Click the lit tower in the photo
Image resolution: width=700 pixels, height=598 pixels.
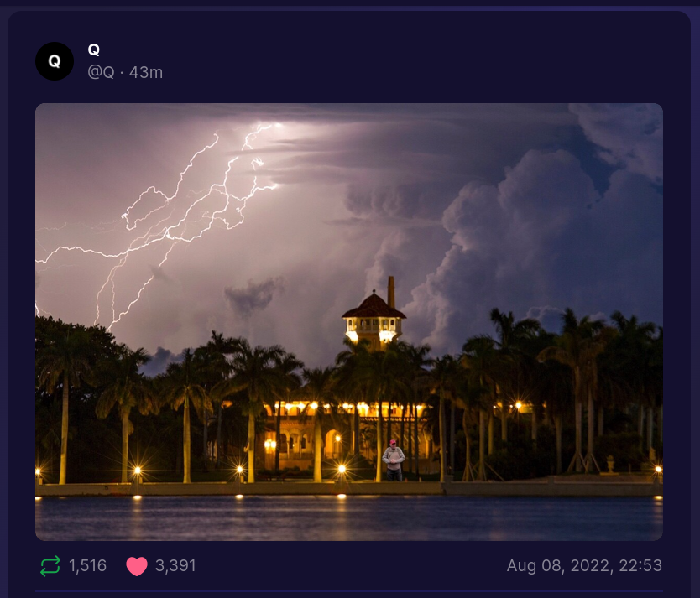374,319
